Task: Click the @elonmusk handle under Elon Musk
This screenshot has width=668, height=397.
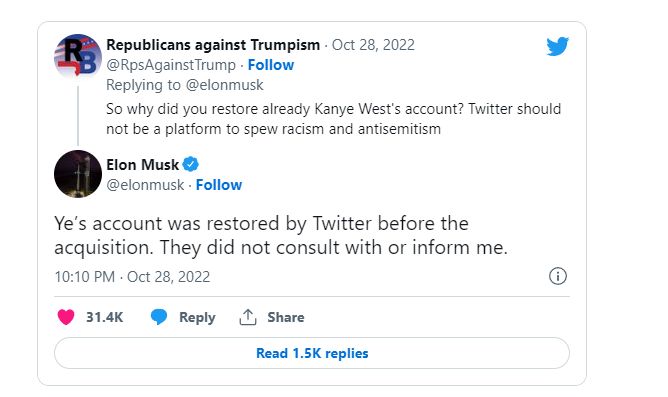Action: click(145, 185)
